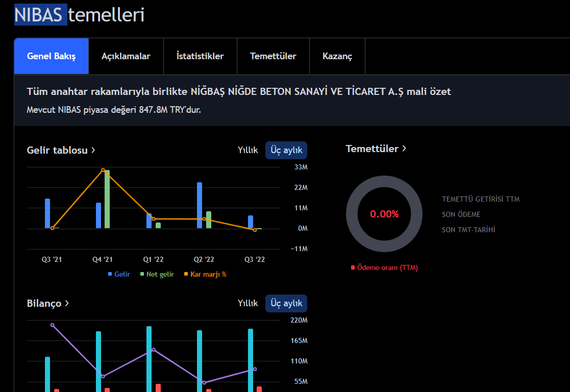Click the Net gelir legend label
This screenshot has width=570, height=392.
[160, 274]
